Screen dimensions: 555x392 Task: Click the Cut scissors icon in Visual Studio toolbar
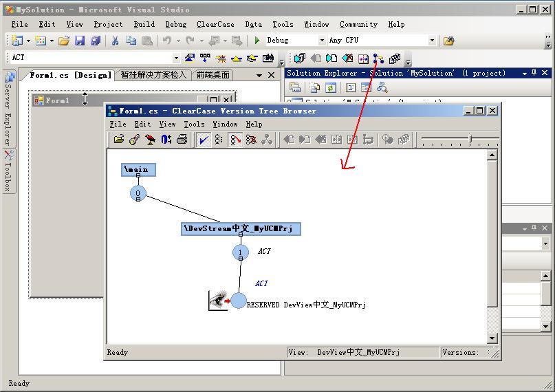click(115, 41)
